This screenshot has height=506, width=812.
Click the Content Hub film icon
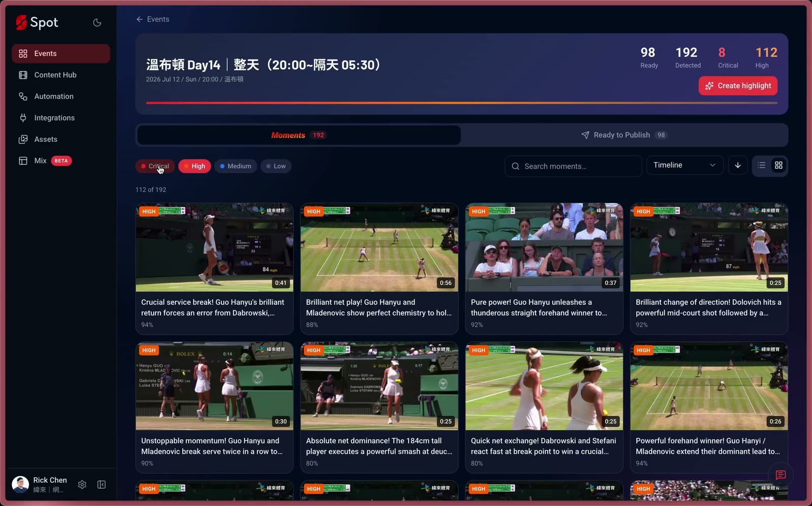23,75
